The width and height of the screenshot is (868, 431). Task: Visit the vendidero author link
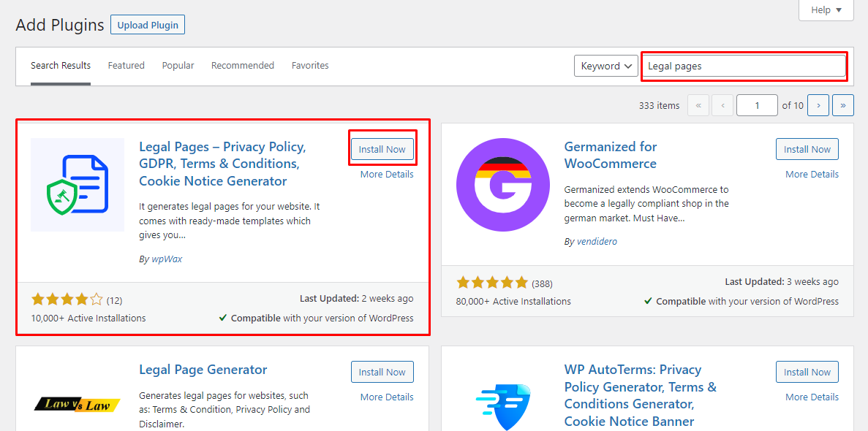pyautogui.click(x=597, y=241)
